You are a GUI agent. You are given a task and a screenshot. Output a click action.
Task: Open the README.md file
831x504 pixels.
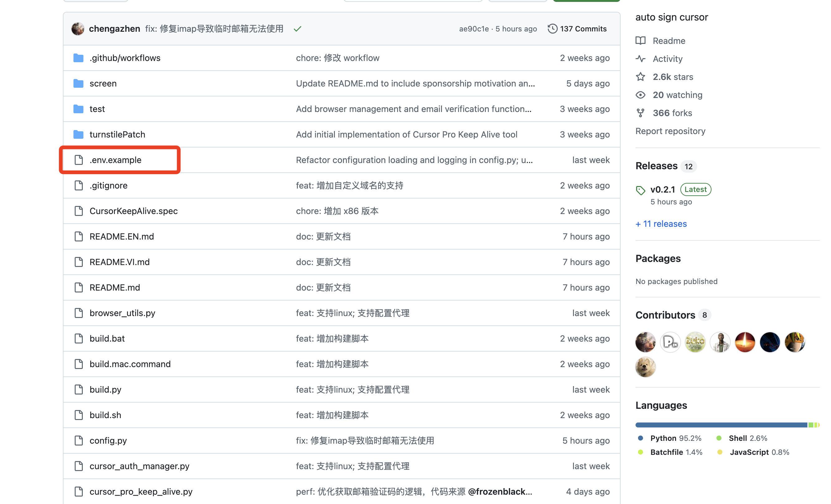(115, 287)
